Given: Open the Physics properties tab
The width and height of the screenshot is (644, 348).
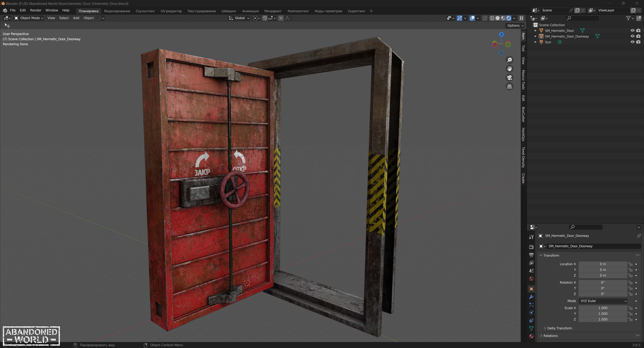Looking at the screenshot, I should (x=531, y=312).
